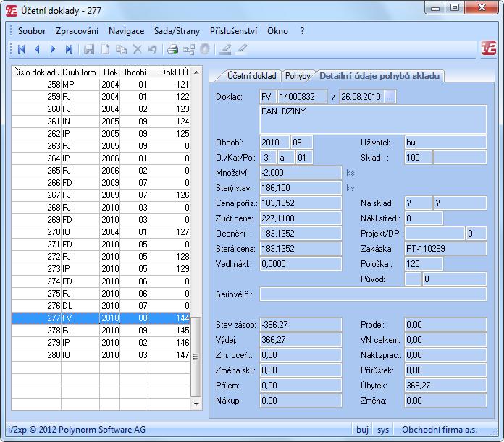This screenshot has width=504, height=442.
Task: Click the Číslo dokladu column header
Action: pos(36,72)
